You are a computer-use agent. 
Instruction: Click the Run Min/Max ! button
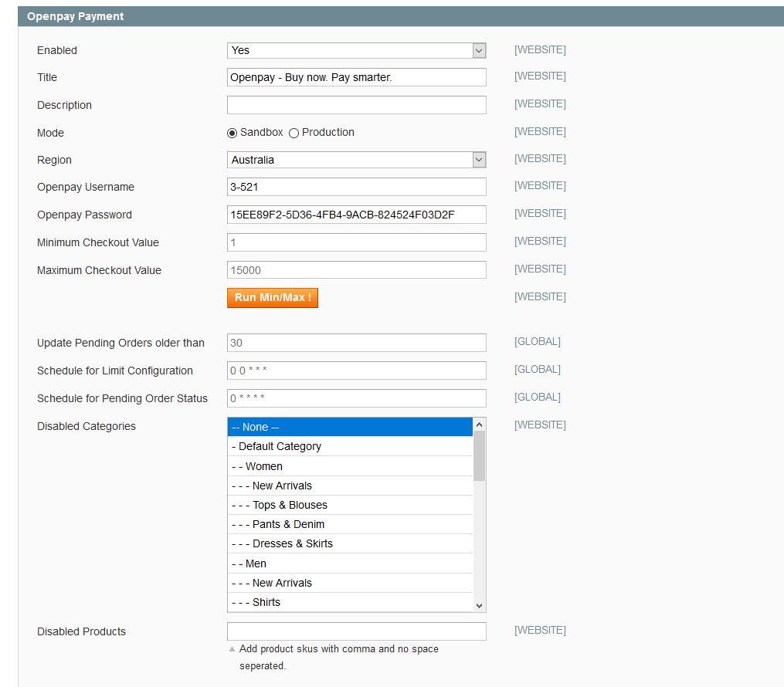tap(272, 298)
